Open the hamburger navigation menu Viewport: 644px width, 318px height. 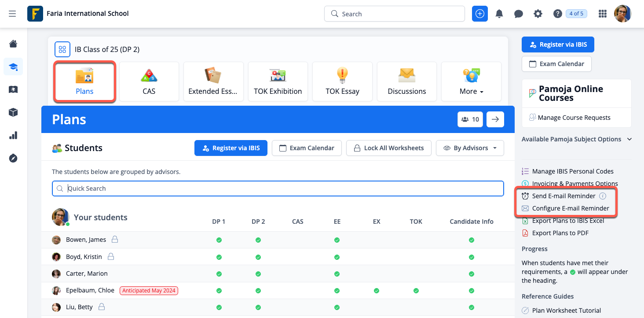click(12, 14)
